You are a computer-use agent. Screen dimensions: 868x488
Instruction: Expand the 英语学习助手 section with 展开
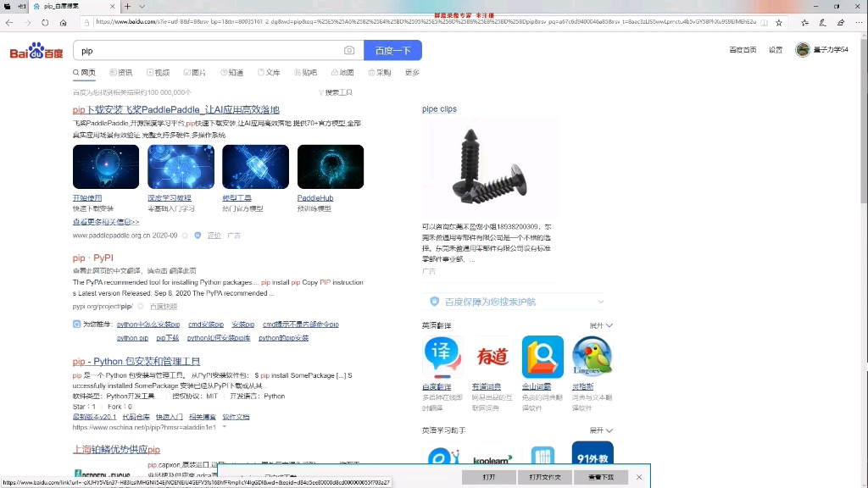click(601, 430)
